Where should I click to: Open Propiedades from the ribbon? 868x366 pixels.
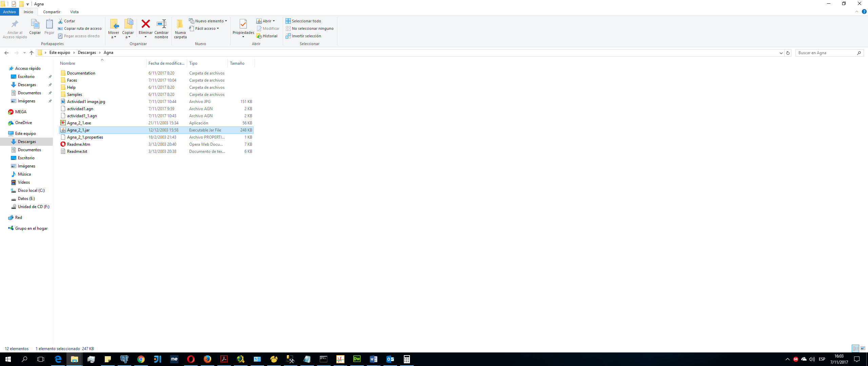coord(243,24)
